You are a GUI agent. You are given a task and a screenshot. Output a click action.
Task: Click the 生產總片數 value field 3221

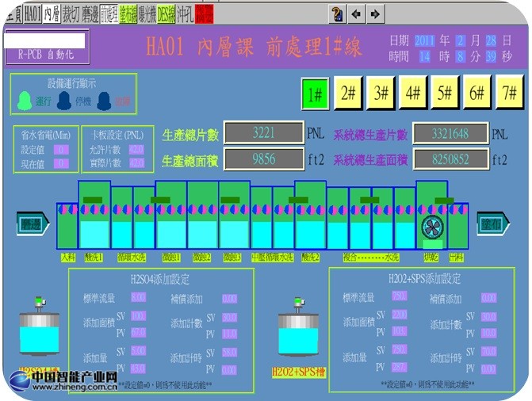(x=262, y=133)
